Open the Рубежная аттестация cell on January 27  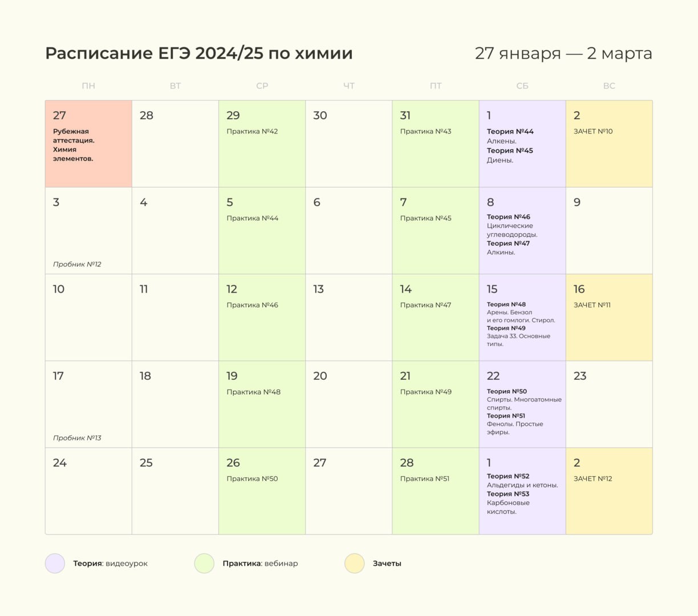(88, 144)
